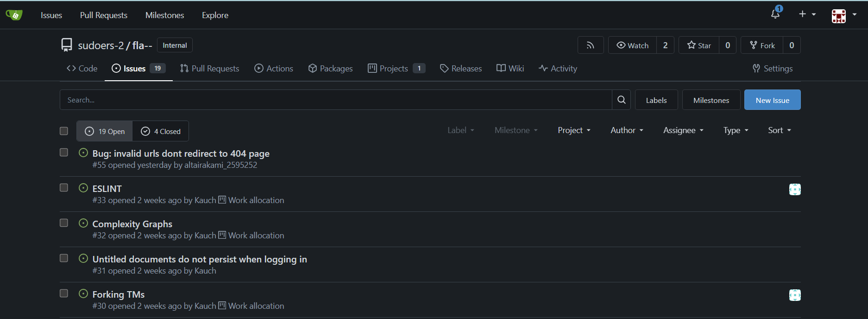Click the RSS feed icon button
The width and height of the screenshot is (868, 319).
click(x=591, y=45)
